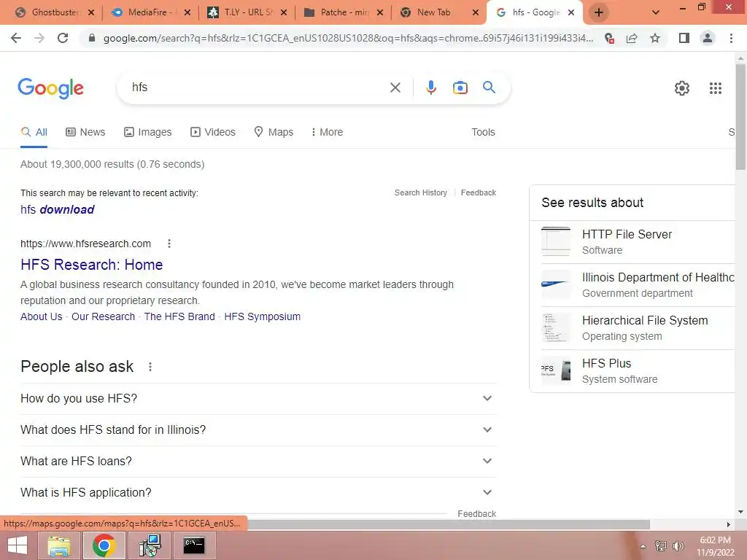Image resolution: width=747 pixels, height=560 pixels.
Task: Expand "What are HFS loans?"
Action: [x=258, y=462]
